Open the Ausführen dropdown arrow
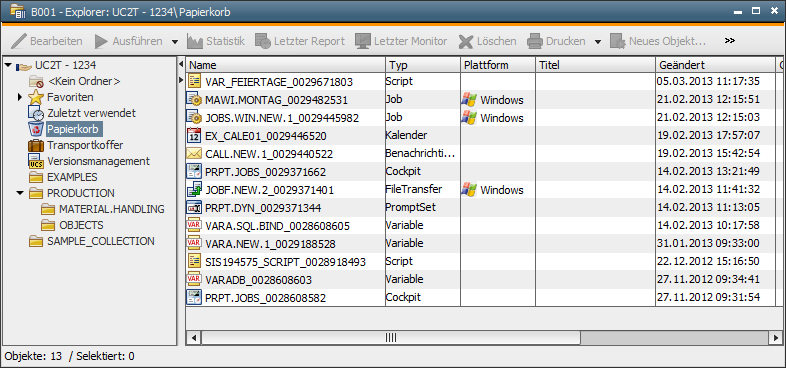 174,42
